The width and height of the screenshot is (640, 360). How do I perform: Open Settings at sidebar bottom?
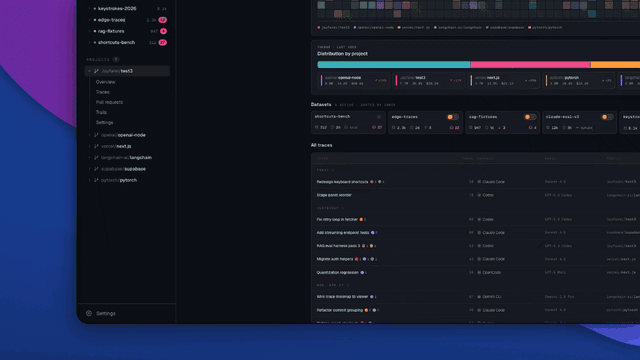(106, 313)
